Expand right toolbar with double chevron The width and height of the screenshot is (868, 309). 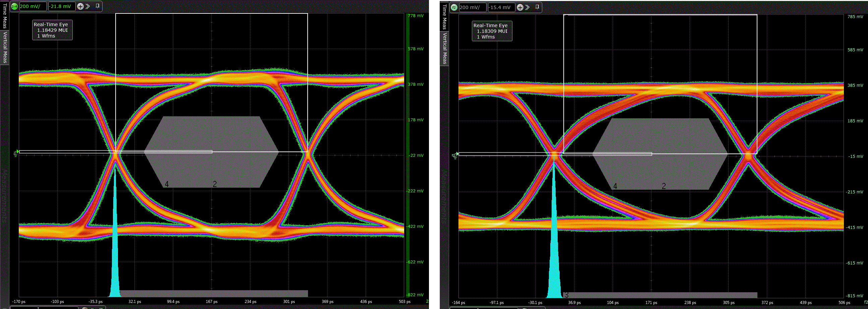point(528,7)
